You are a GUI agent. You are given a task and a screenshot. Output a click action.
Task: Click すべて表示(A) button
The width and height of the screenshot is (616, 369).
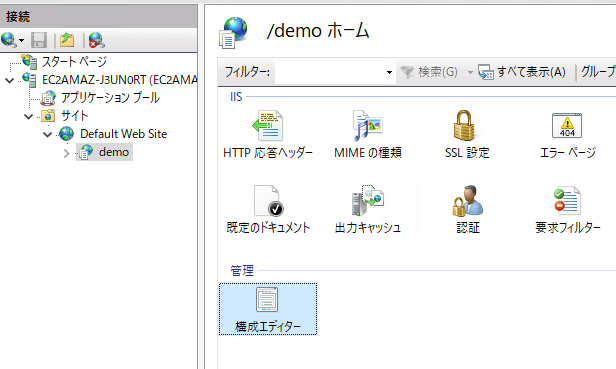522,72
